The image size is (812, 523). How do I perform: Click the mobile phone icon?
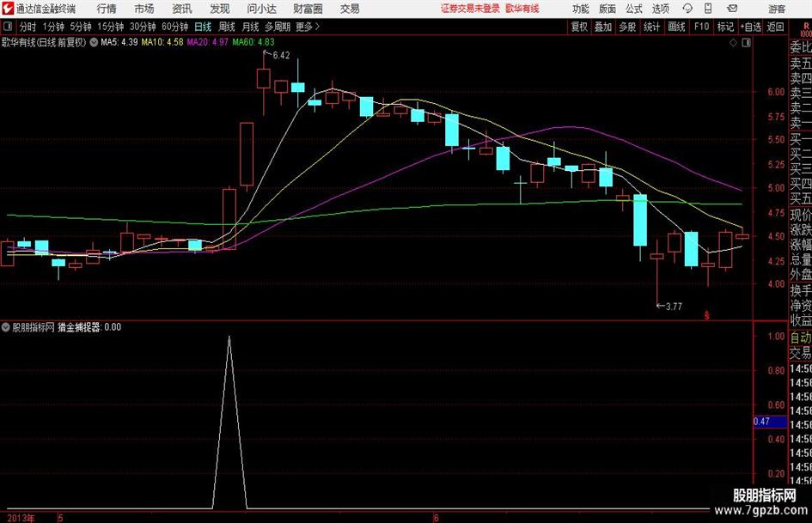pos(708,9)
